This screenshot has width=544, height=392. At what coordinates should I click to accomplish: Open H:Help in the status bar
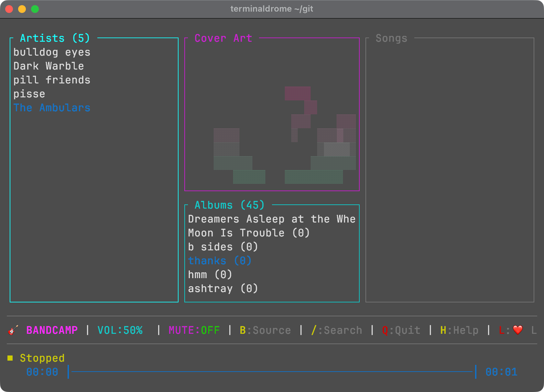pyautogui.click(x=459, y=330)
